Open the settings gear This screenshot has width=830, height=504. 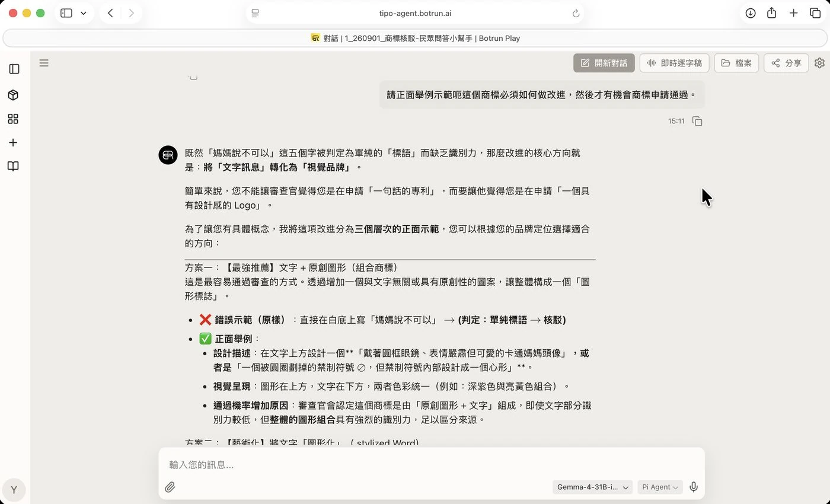coord(820,63)
